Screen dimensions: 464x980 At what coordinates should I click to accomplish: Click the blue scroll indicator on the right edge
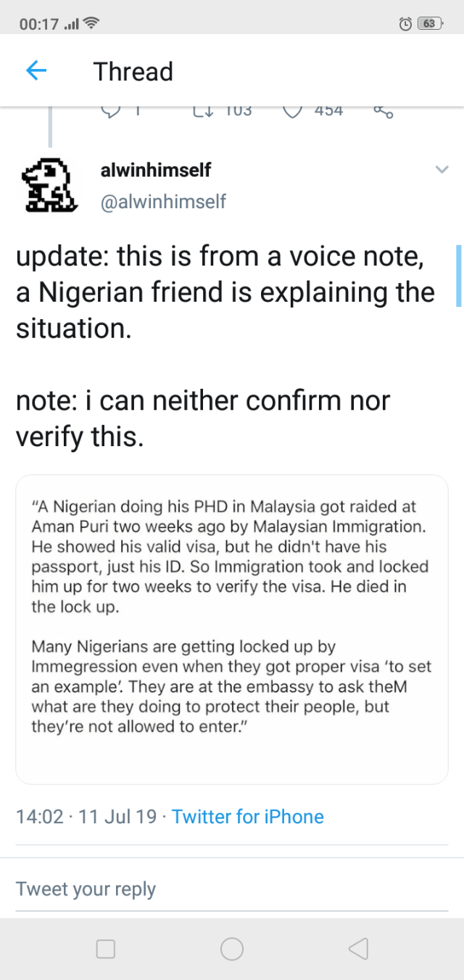(458, 276)
